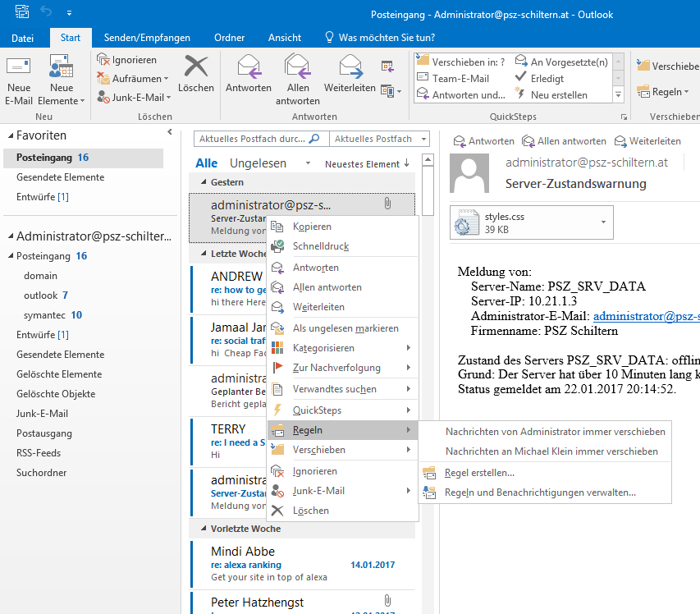Click the Aktuelles Postfach durchsuchen search field

point(251,140)
